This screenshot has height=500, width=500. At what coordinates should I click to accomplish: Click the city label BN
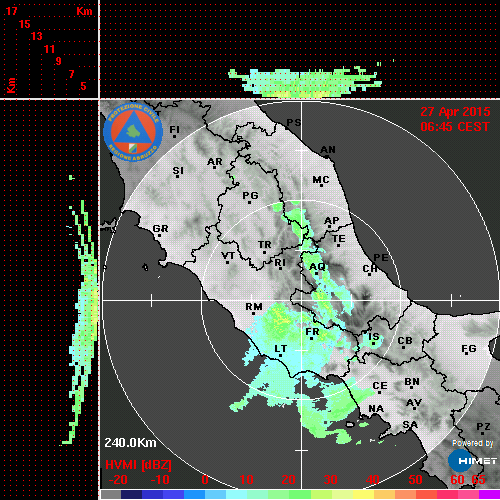click(412, 382)
